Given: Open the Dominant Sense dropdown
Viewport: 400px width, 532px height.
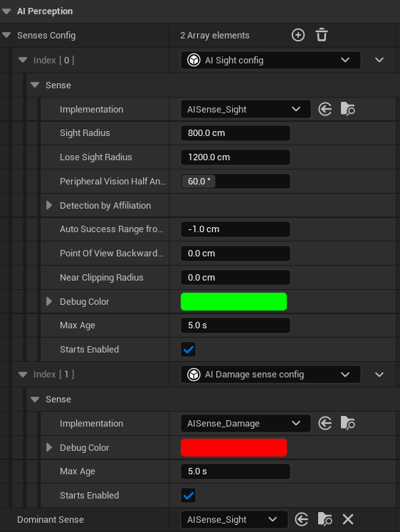Looking at the screenshot, I should pyautogui.click(x=234, y=519).
